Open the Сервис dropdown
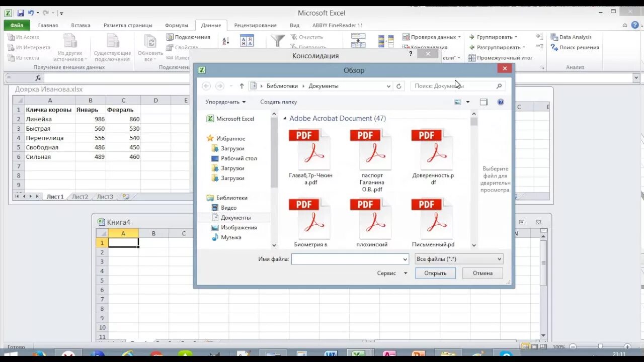This screenshot has height=362, width=644. click(x=392, y=273)
